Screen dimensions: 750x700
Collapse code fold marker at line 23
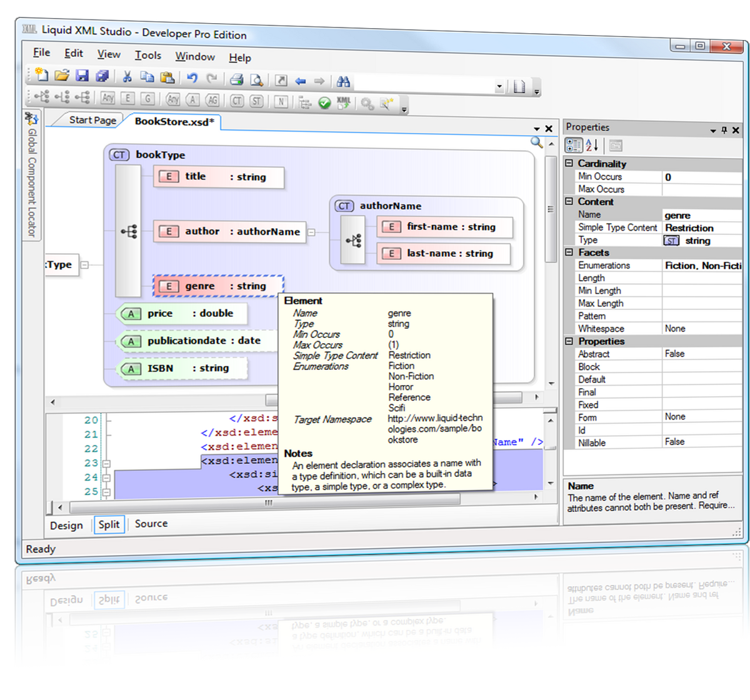point(106,464)
